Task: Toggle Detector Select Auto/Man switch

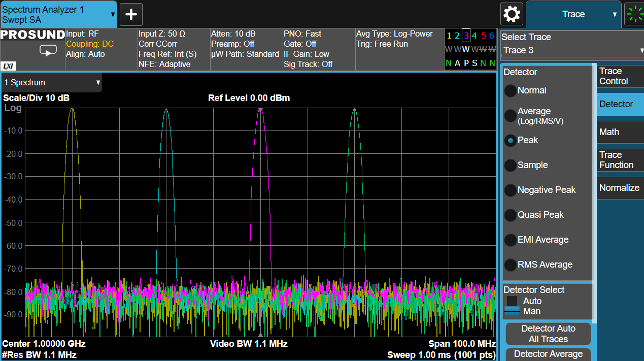Action: coord(512,306)
